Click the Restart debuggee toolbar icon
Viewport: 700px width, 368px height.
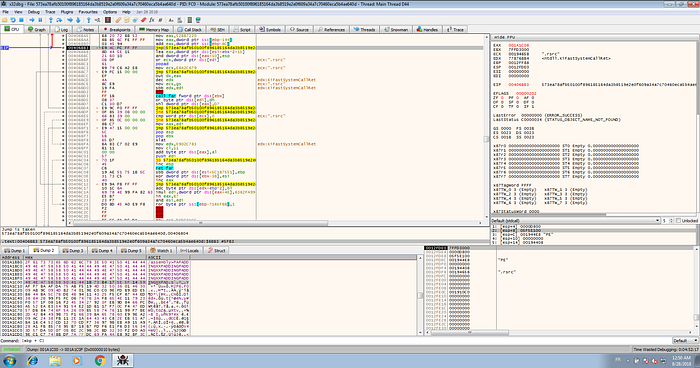[13, 20]
